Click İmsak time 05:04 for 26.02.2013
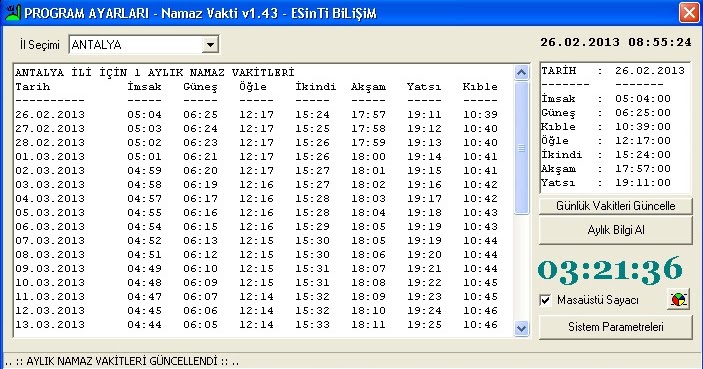 tap(144, 114)
